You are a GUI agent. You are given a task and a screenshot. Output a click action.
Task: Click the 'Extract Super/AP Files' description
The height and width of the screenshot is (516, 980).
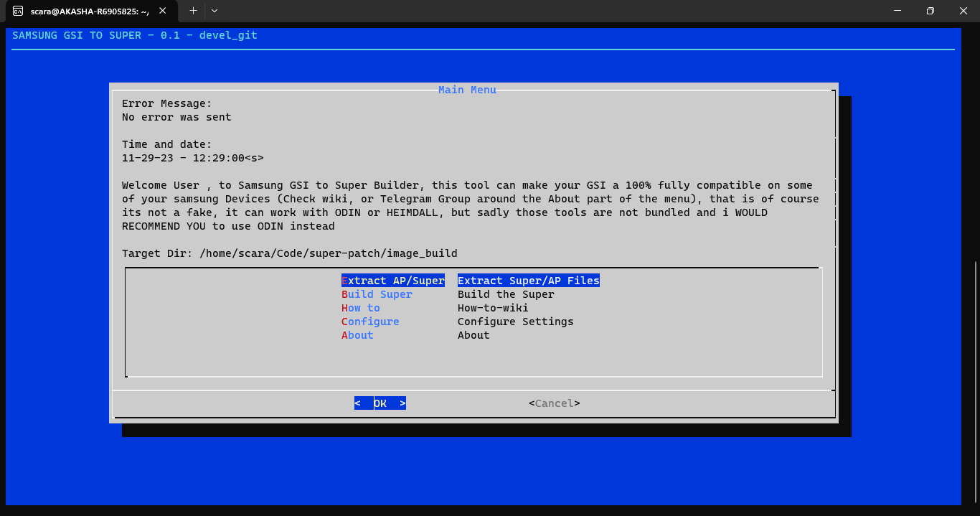click(x=529, y=281)
